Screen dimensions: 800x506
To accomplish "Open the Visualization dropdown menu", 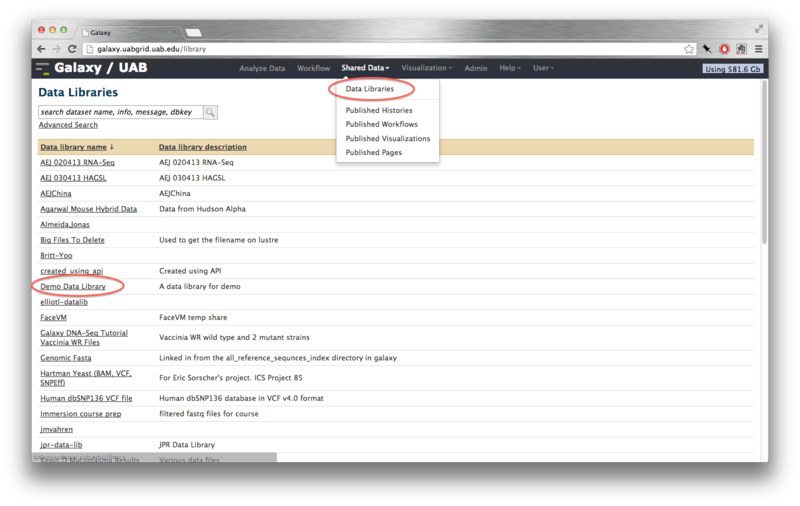I will (425, 68).
